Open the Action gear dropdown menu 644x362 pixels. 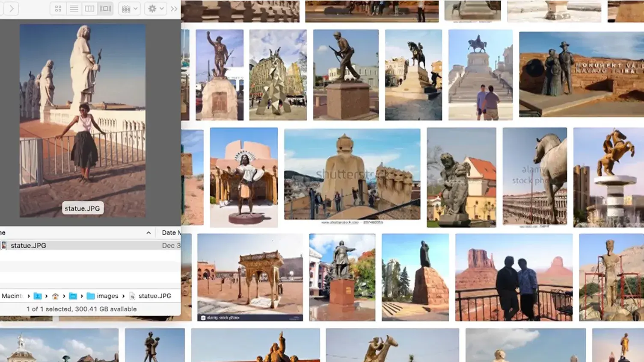click(155, 8)
